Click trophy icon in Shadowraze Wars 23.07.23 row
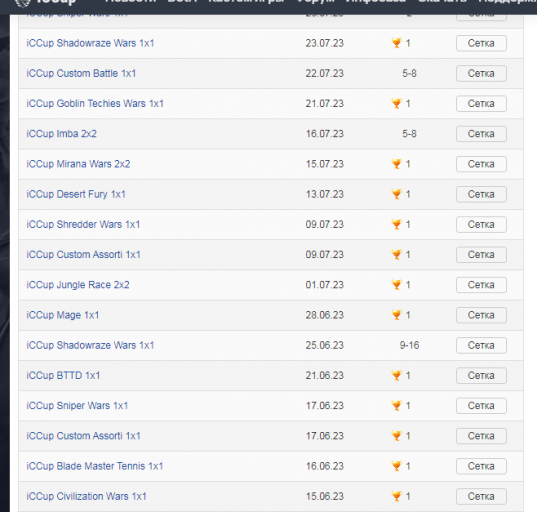537x512 pixels. click(x=396, y=43)
